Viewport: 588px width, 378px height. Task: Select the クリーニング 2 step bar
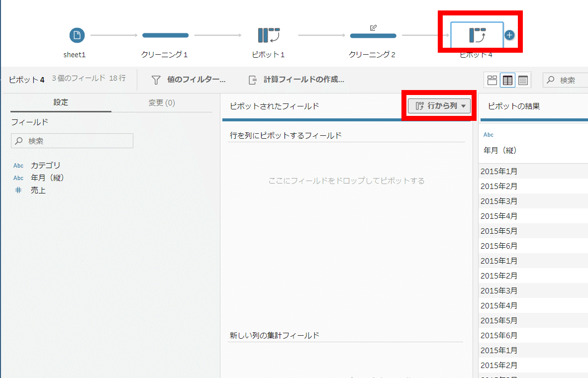point(373,36)
